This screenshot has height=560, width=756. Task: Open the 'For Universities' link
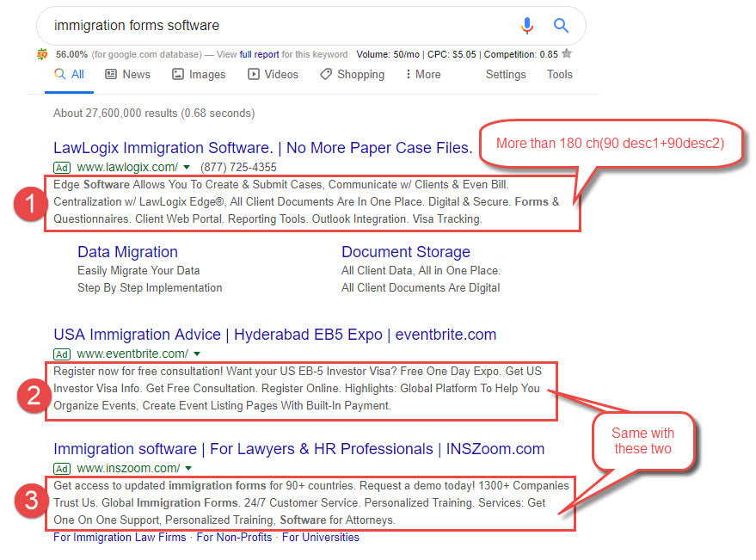pos(321,538)
